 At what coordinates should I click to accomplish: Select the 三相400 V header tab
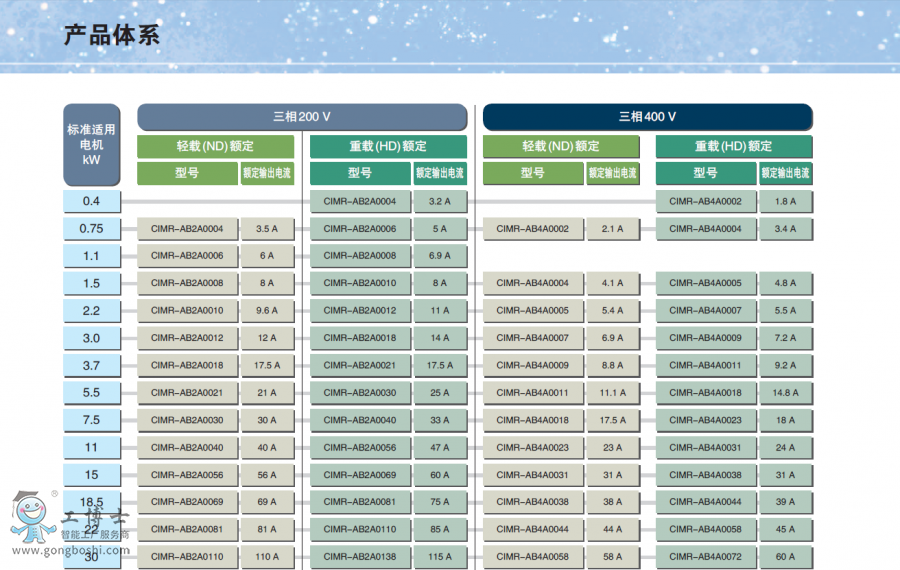[647, 117]
